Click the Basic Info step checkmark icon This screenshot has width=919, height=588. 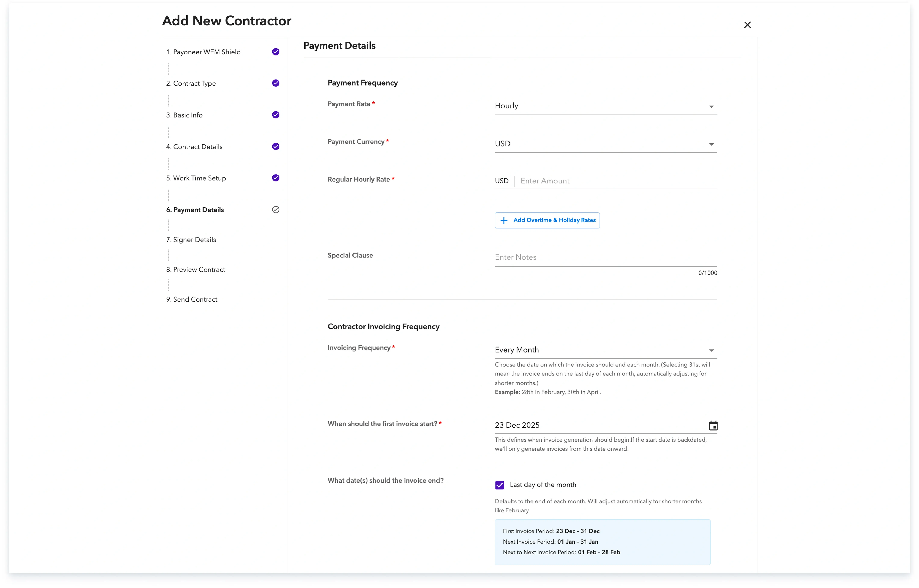(275, 115)
